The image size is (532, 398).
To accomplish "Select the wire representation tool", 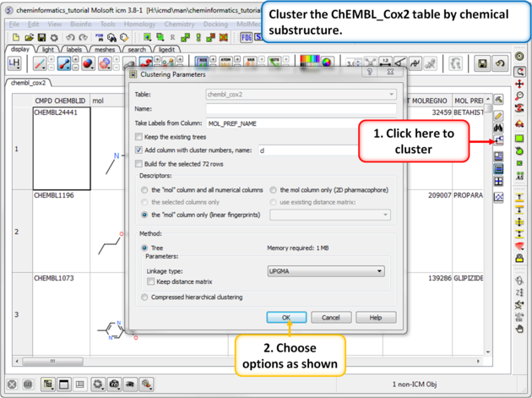I will [x=39, y=64].
